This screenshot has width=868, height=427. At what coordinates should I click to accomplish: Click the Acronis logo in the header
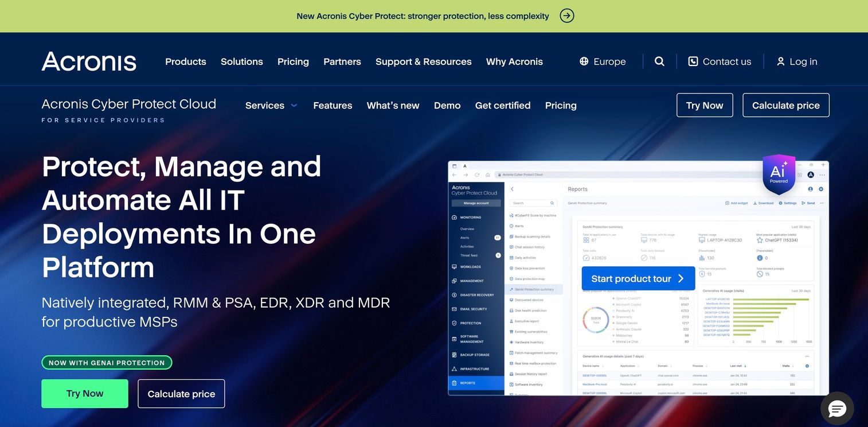coord(89,61)
